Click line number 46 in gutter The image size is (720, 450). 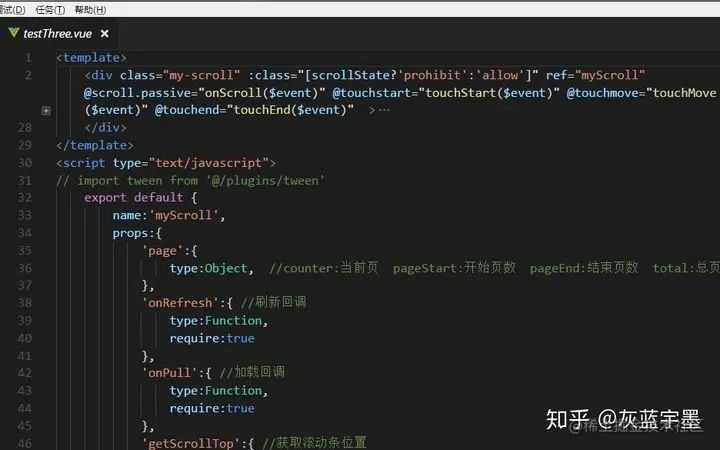[25, 444]
